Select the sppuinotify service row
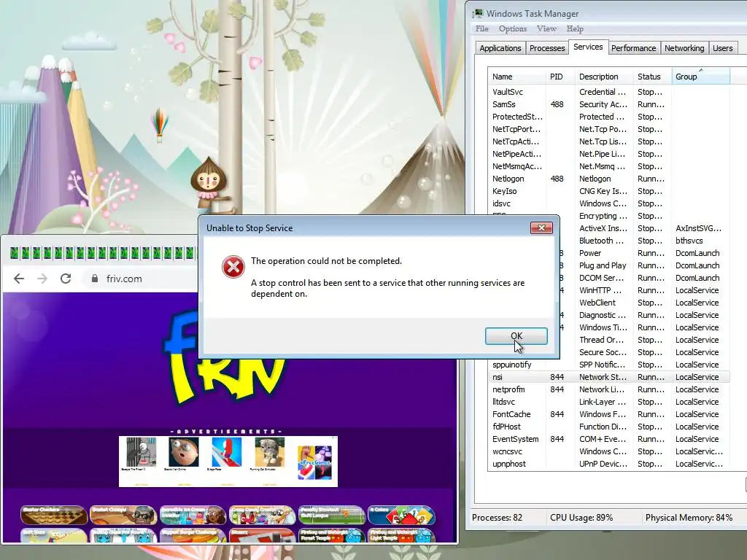Viewport: 747px width, 560px height. point(610,365)
